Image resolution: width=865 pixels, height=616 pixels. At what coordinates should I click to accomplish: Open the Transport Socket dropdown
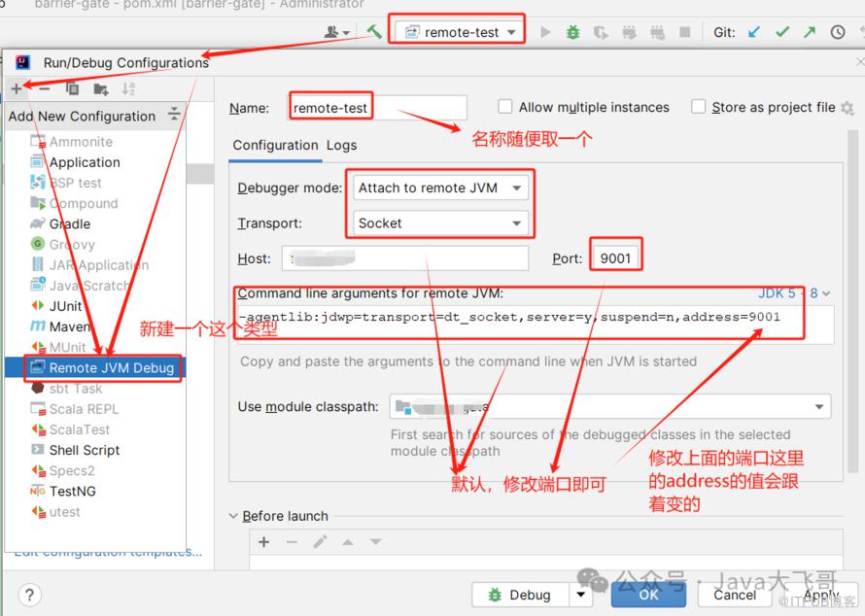point(441,223)
